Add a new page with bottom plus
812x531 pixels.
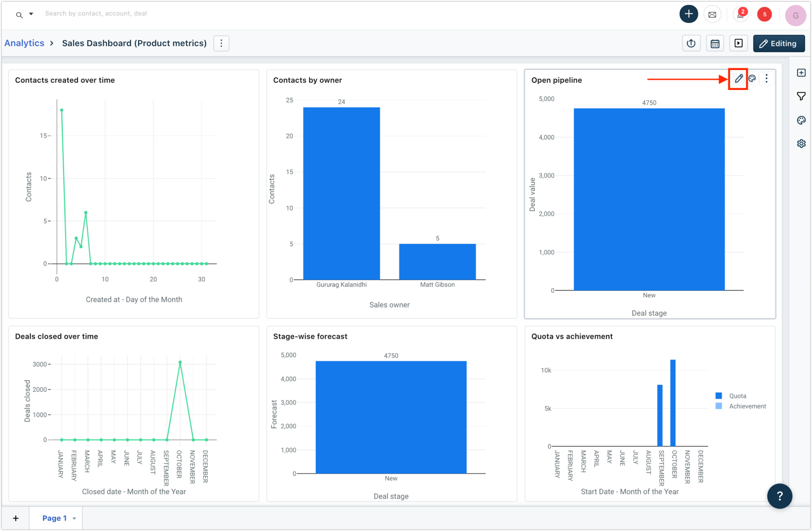[x=16, y=518]
